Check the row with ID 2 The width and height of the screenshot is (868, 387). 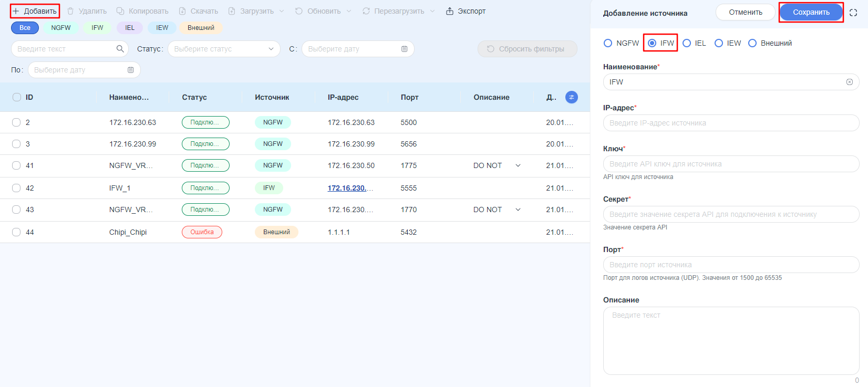(x=16, y=122)
